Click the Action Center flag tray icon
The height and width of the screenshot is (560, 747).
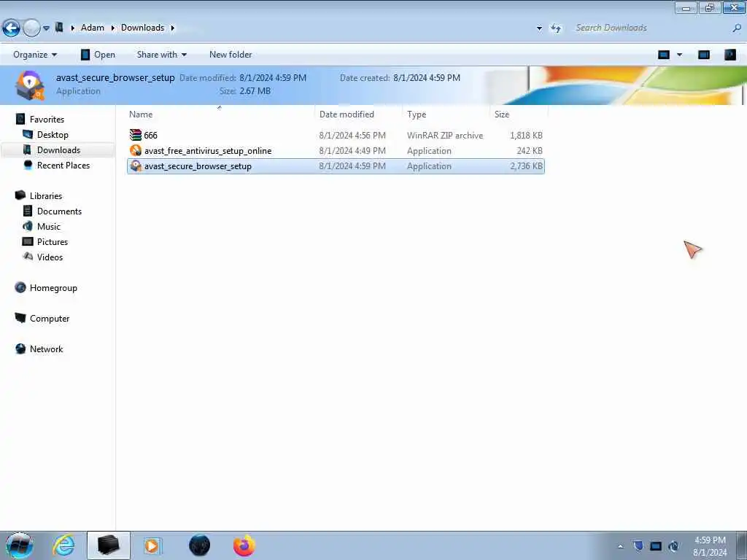click(x=638, y=546)
